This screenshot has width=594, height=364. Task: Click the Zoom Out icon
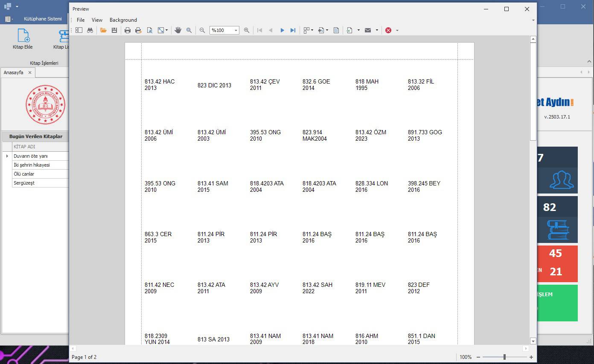point(202,30)
